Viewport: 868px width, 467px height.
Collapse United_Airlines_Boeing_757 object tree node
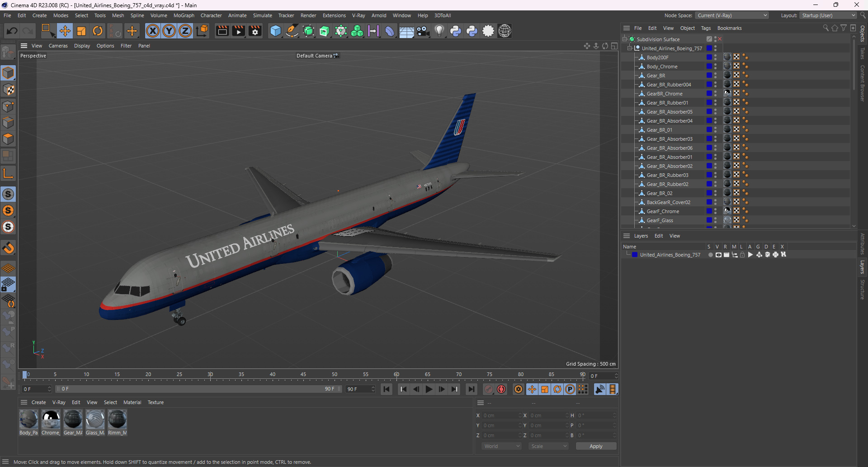pos(629,48)
